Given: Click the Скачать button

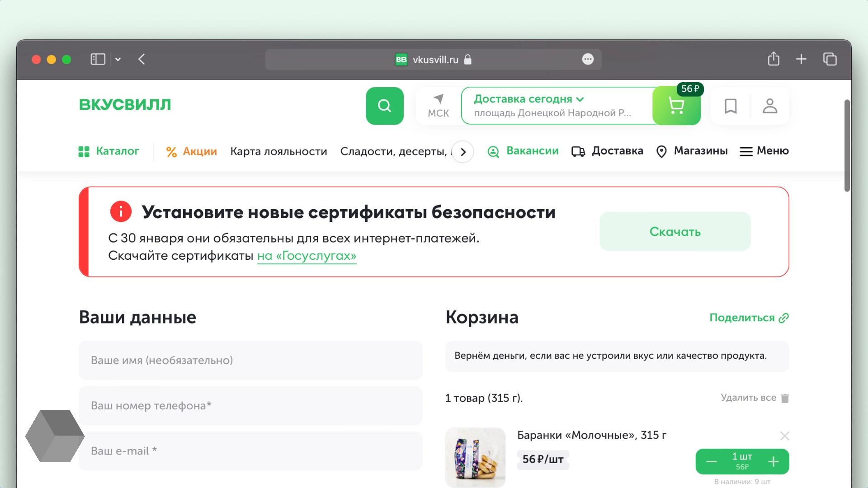Looking at the screenshot, I should [675, 231].
